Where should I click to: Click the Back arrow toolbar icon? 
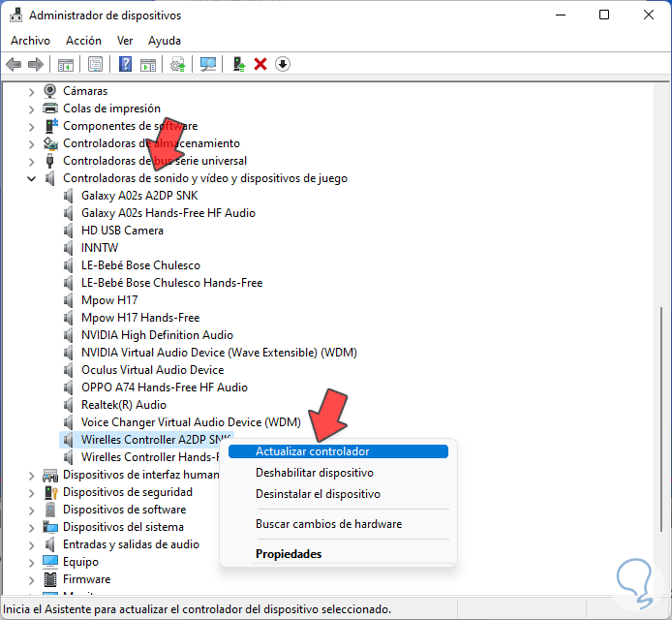[14, 64]
